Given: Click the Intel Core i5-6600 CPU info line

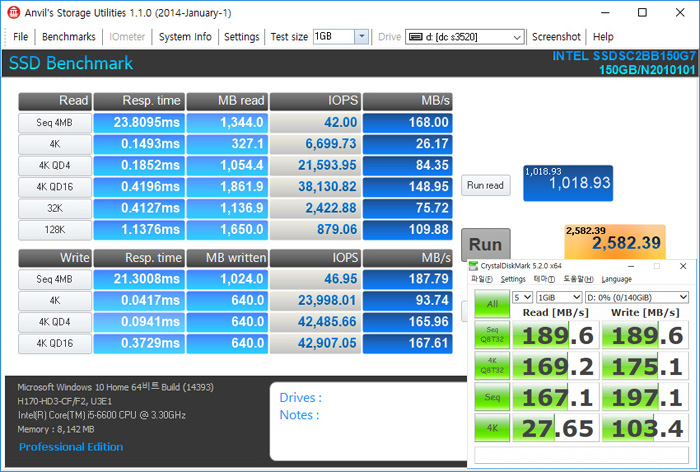Looking at the screenshot, I should pos(102,415).
